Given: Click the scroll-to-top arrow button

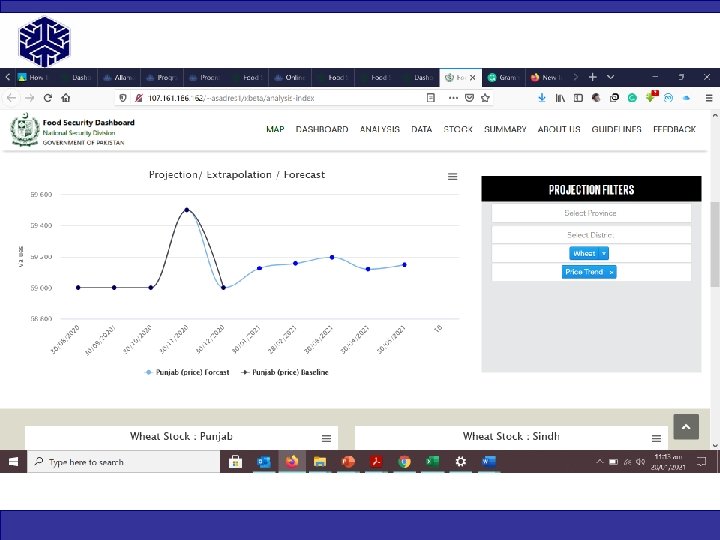Looking at the screenshot, I should (686, 427).
